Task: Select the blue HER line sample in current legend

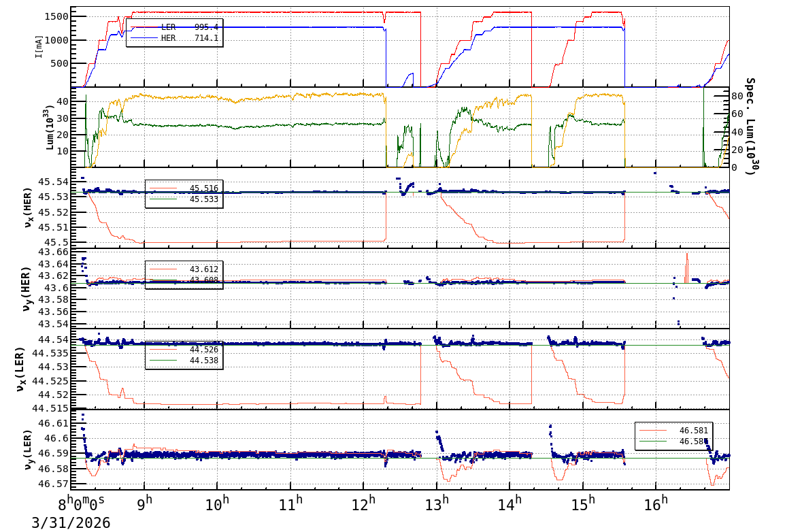Action: (144, 38)
